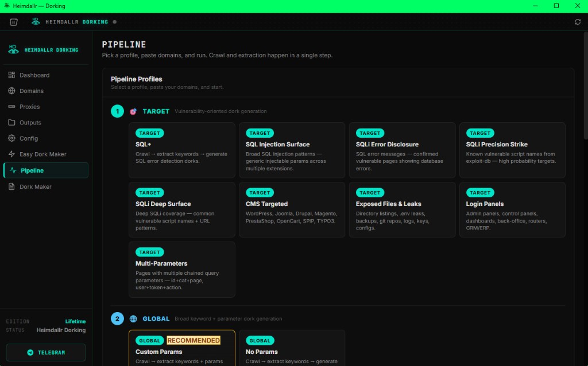Select the CMS Targeted profile card
Screen dimensions: 588x366
(292, 210)
